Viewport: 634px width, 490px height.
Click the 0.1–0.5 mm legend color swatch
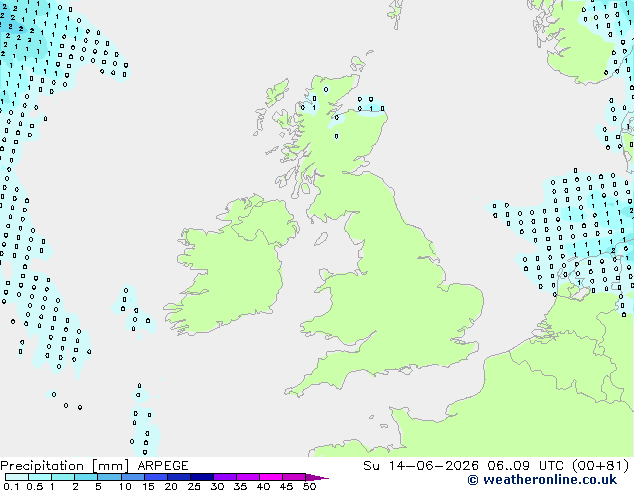coord(17,477)
